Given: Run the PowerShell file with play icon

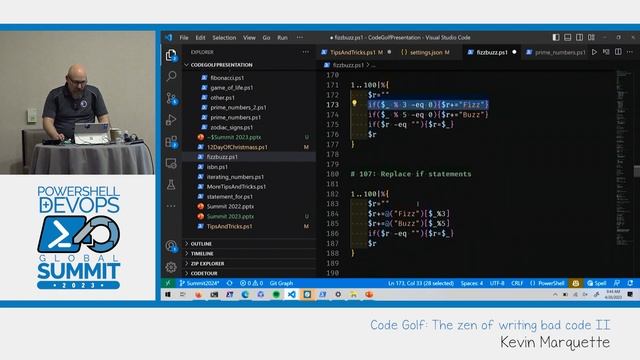Looking at the screenshot, I should 594,52.
